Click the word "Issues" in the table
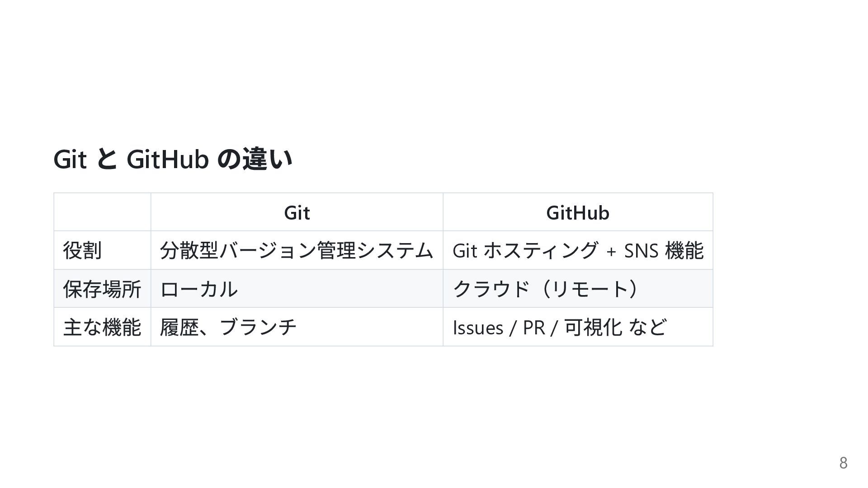 [477, 328]
